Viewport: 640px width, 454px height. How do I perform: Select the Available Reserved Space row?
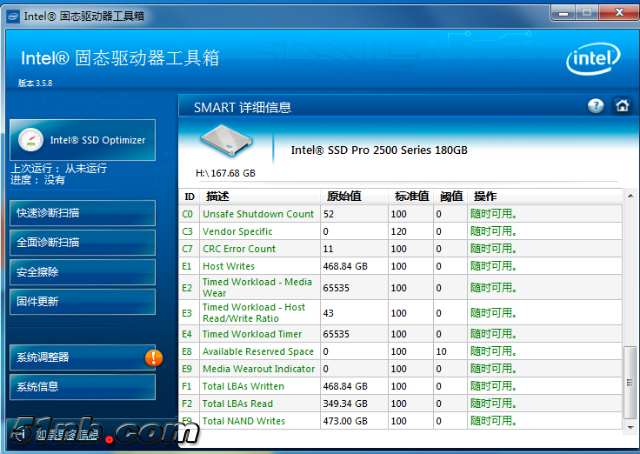(x=258, y=352)
